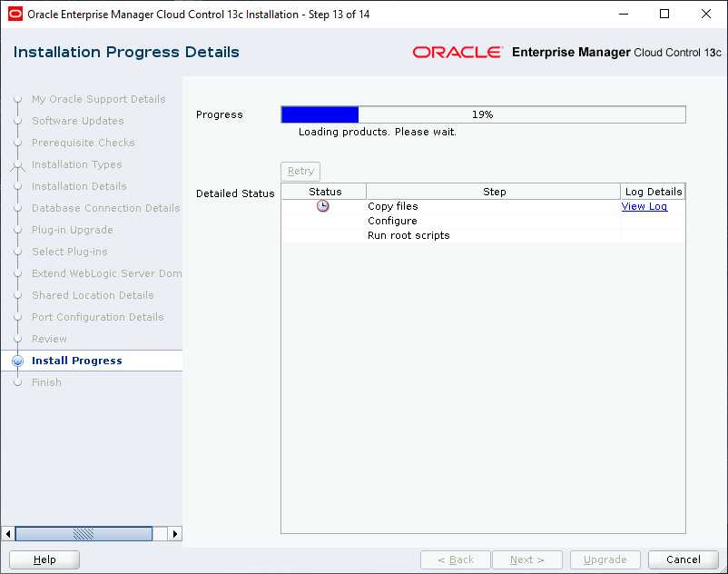Select the Shared Location Details step
The image size is (728, 574).
point(93,295)
